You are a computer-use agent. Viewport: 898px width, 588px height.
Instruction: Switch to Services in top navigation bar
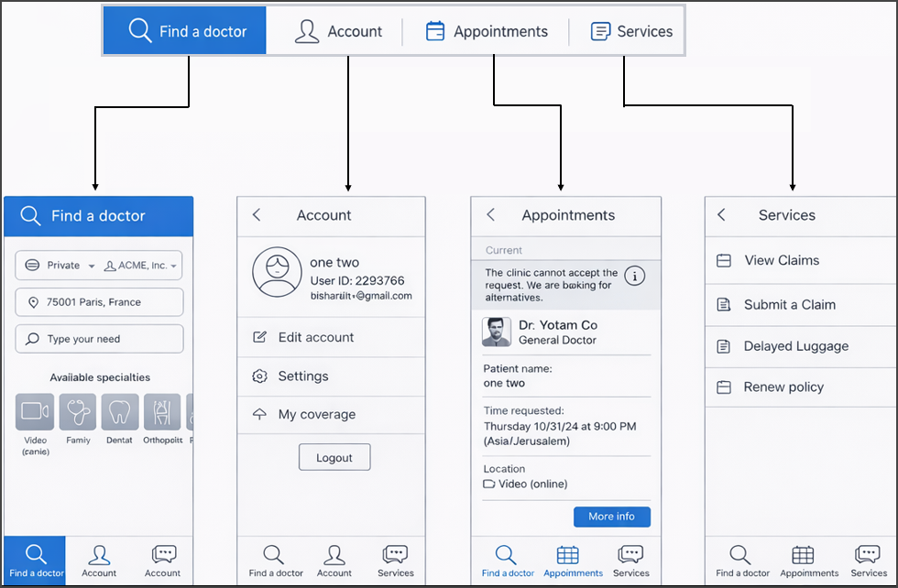[631, 31]
